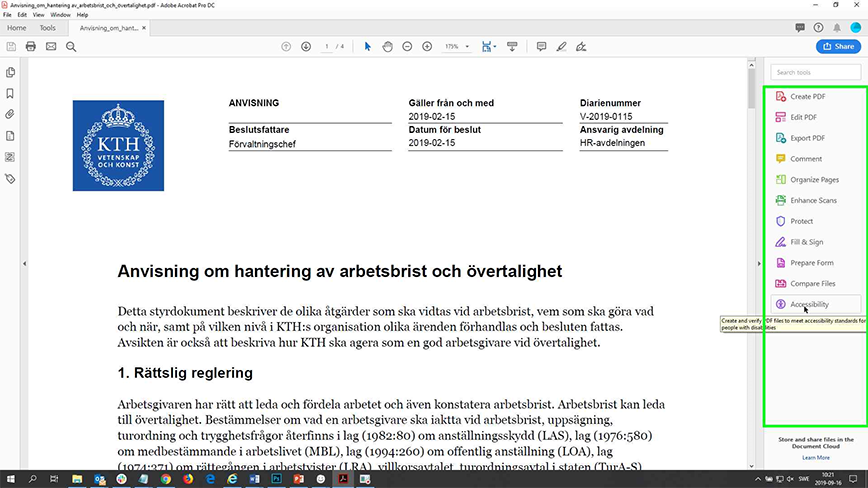The width and height of the screenshot is (868, 488).
Task: Open the Sign document pen icon
Action: (x=581, y=47)
